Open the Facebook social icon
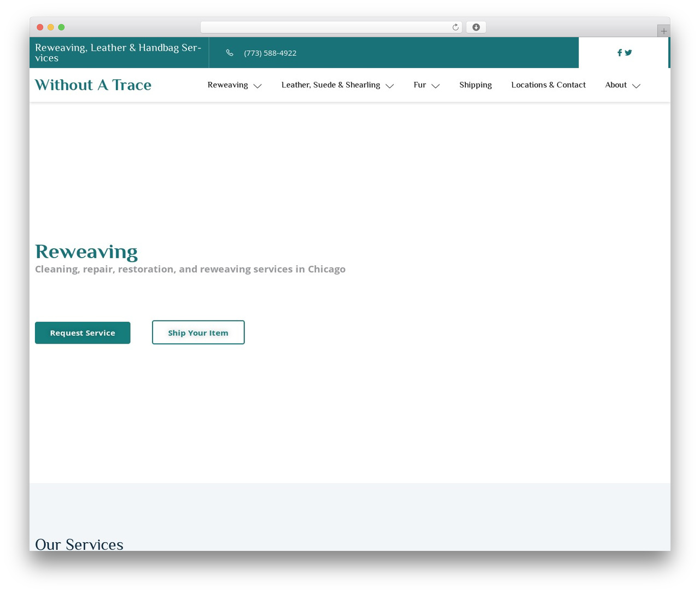700x593 pixels. coord(620,53)
